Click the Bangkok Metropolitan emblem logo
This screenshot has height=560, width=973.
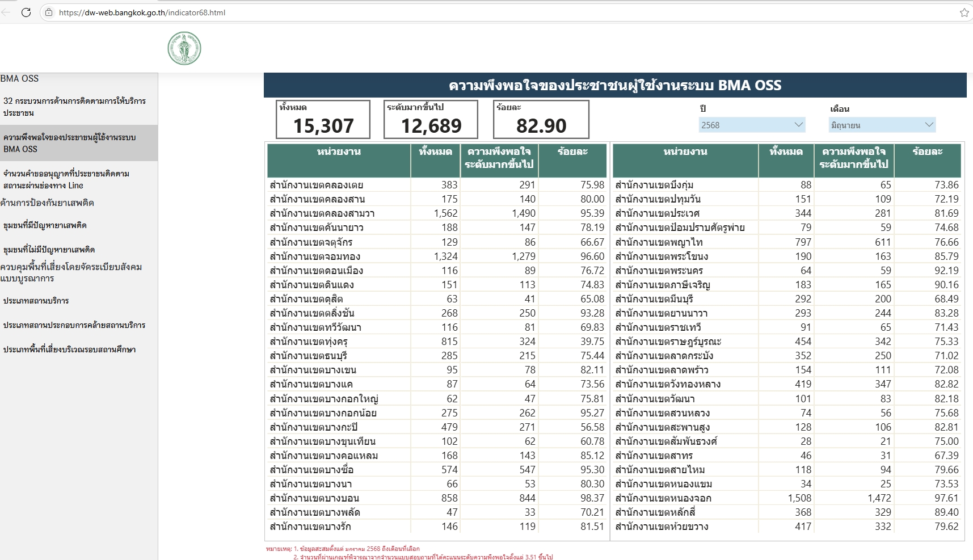coord(184,48)
